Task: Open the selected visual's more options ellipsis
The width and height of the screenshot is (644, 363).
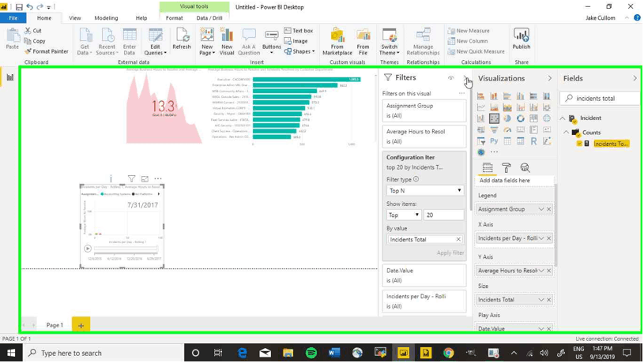Action: (158, 179)
